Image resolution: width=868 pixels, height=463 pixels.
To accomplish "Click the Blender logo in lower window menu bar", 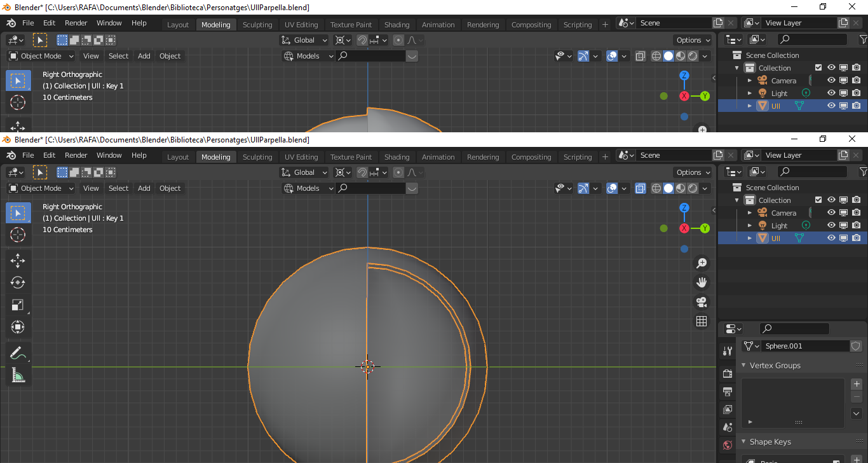I will coord(11,155).
